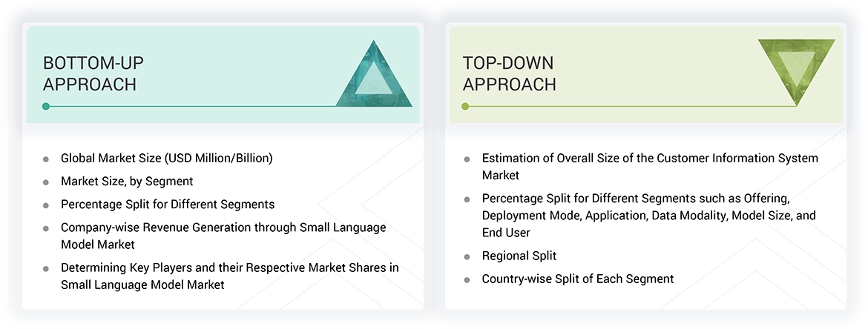Click the green downward triangle icon
The height and width of the screenshot is (329, 868).
coord(796,68)
